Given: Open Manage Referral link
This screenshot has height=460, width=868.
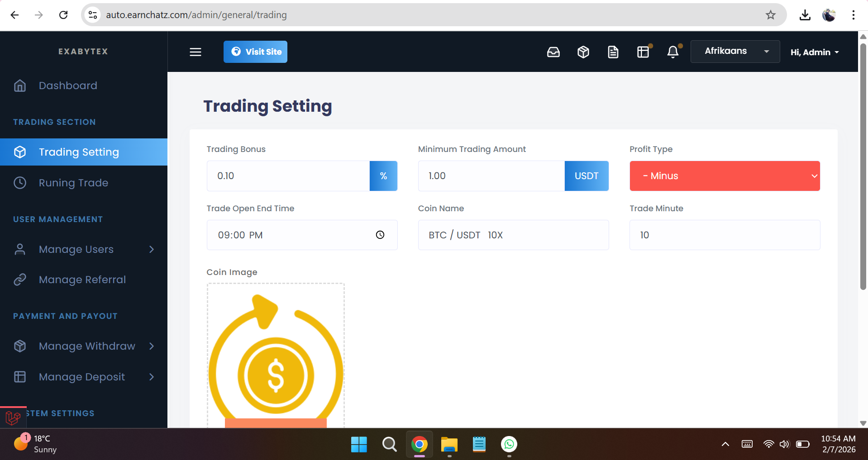Looking at the screenshot, I should click(82, 280).
